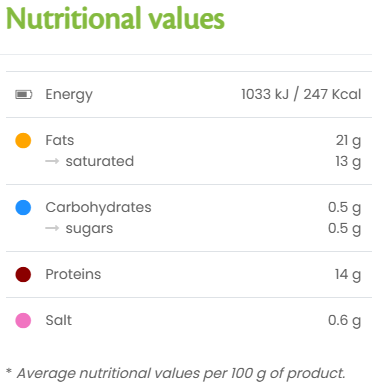
Task: Click the arrow icon beside sugars
Action: (x=52, y=228)
